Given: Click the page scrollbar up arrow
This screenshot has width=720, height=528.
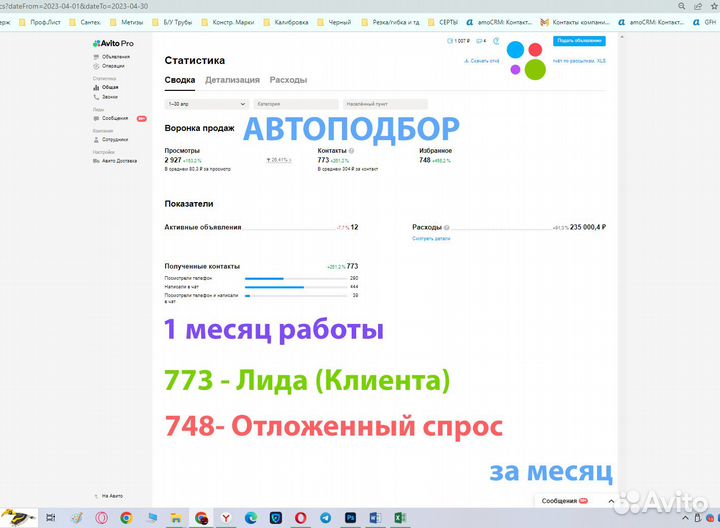Looking at the screenshot, I should [622, 37].
